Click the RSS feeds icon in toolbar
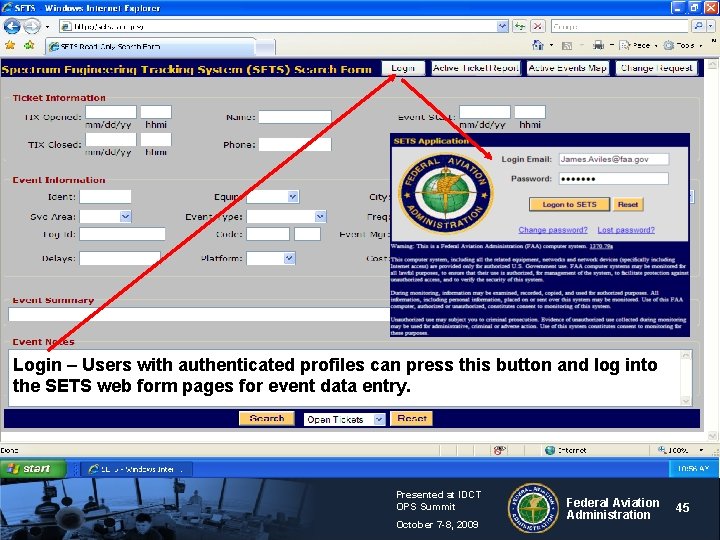Viewport: 720px width, 540px height. [567, 45]
